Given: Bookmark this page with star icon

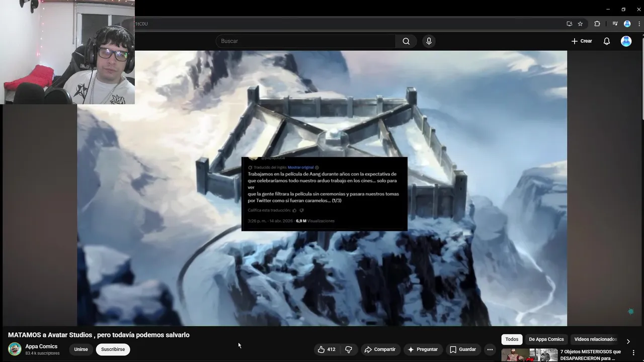Looking at the screenshot, I should click(x=580, y=24).
